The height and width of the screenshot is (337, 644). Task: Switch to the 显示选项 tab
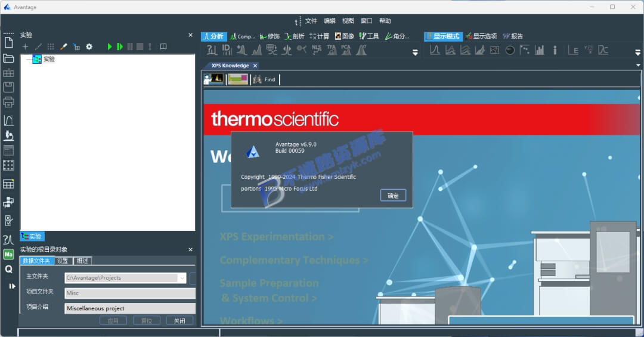481,36
